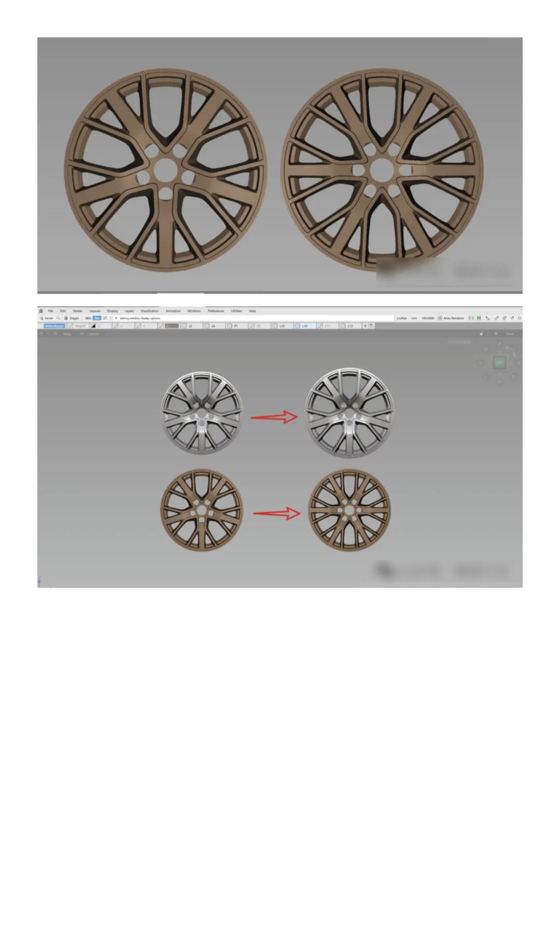The height and width of the screenshot is (934, 560).
Task: Click the brackets icon next to Alias Renderer
Action: [471, 318]
